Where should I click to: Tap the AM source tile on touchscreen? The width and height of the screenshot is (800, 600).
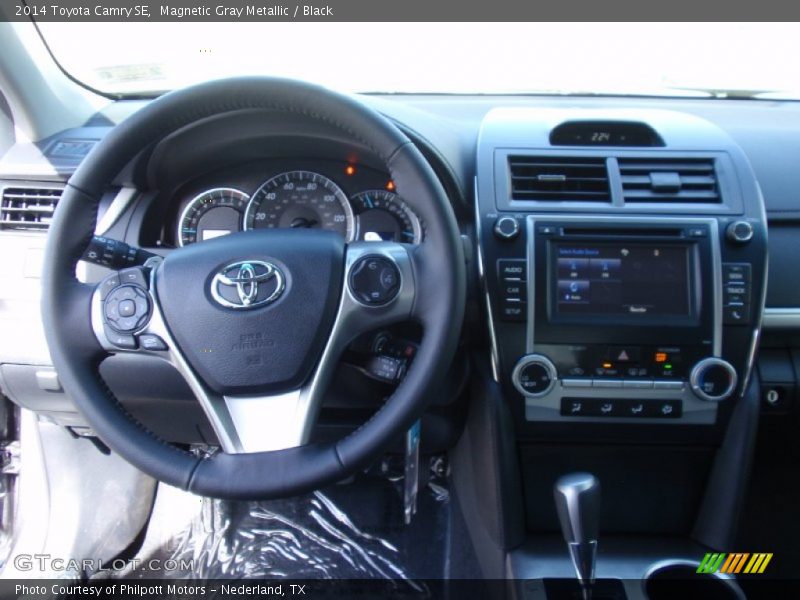[x=572, y=267]
